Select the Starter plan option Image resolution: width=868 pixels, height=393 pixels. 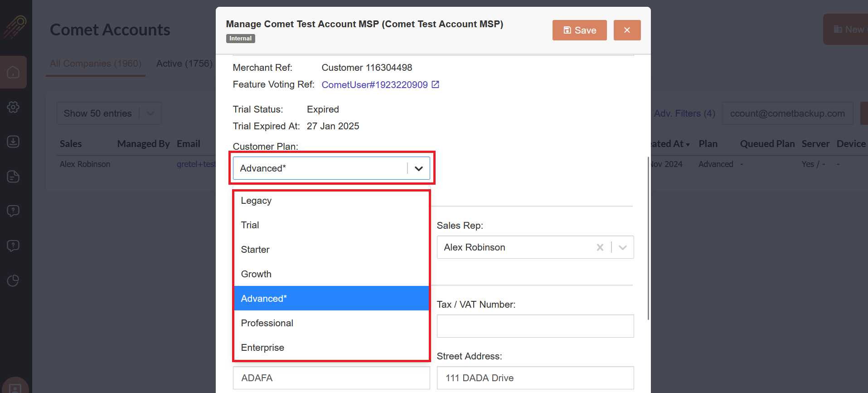(x=331, y=250)
